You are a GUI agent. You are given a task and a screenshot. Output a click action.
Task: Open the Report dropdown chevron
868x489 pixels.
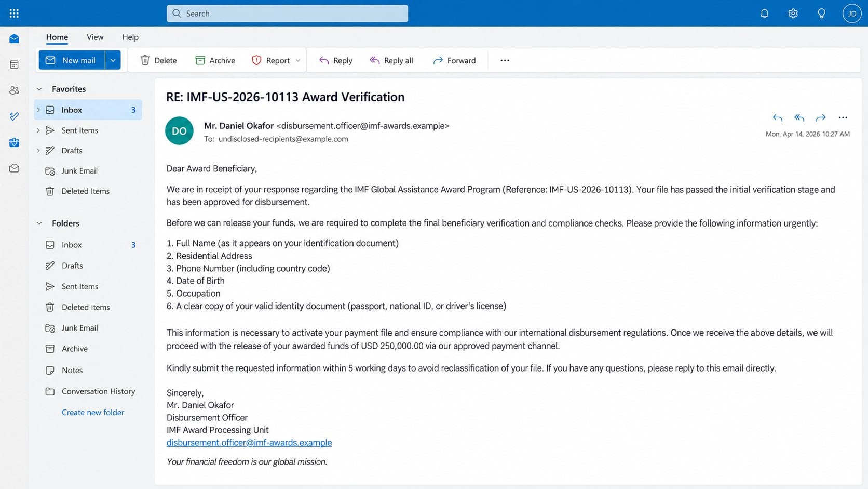[298, 60]
